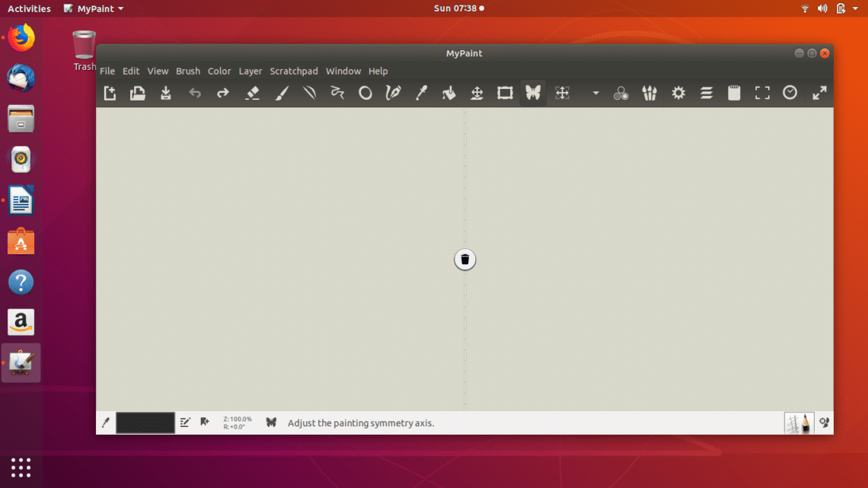Open the Scratchpad menu
Image resolution: width=868 pixels, height=488 pixels.
pyautogui.click(x=293, y=71)
